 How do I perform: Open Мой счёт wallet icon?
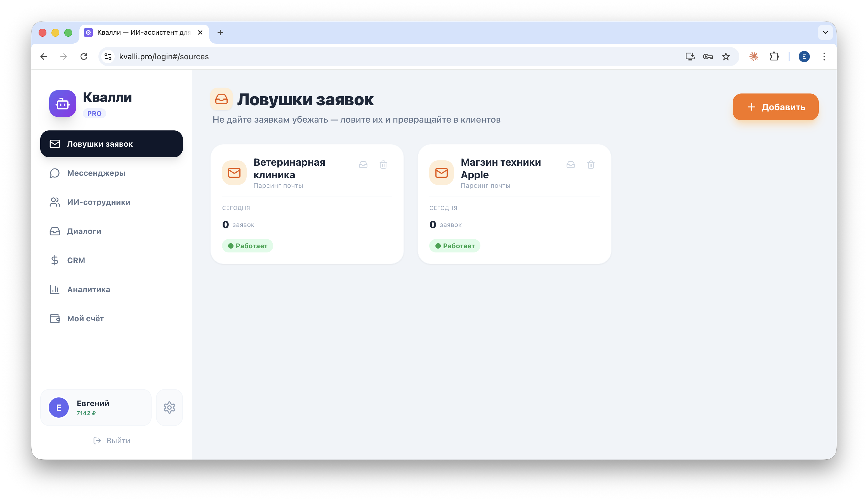pyautogui.click(x=55, y=318)
